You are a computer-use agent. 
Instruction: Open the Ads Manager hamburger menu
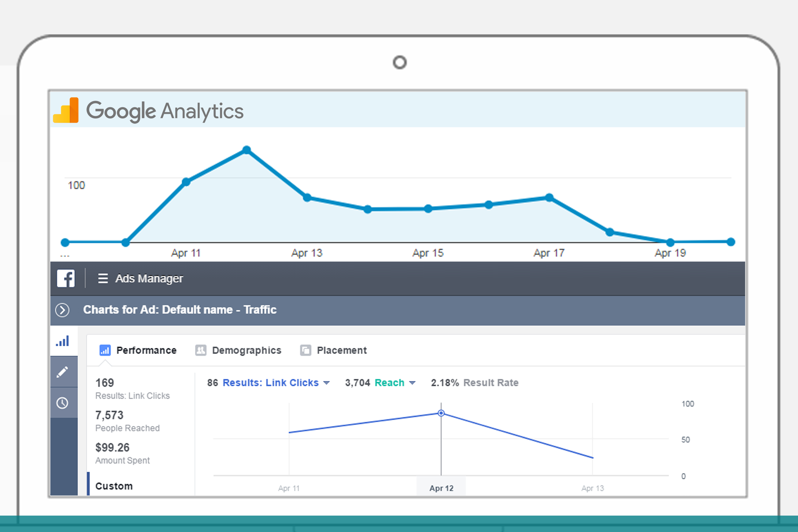[x=103, y=279]
